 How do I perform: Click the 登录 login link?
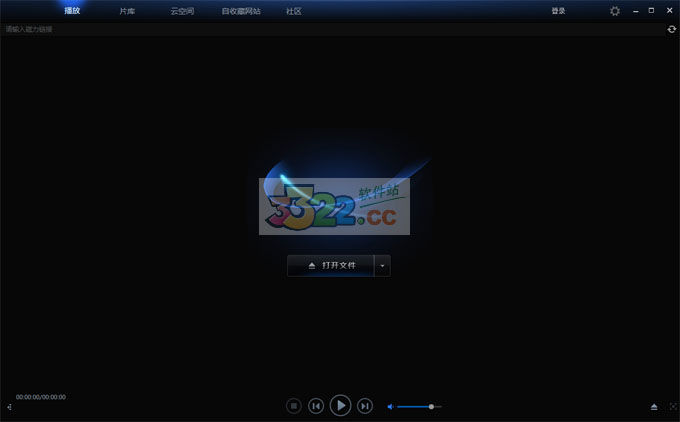558,11
